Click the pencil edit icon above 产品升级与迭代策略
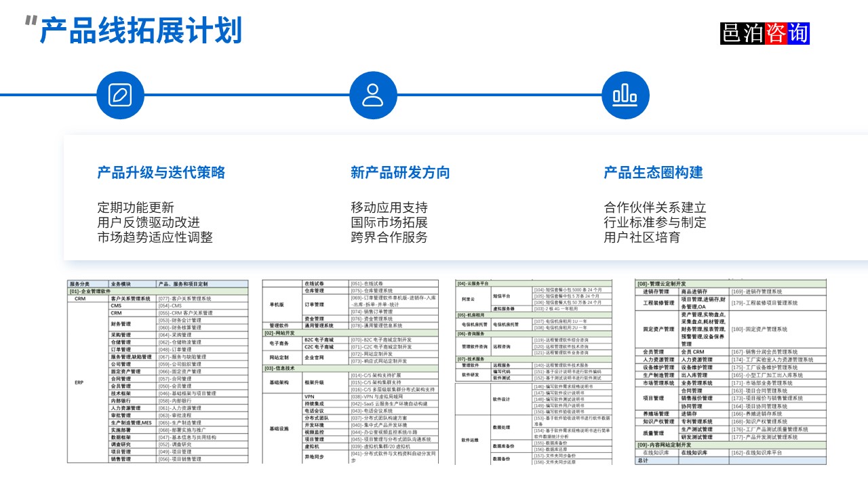This screenshot has width=868, height=488. 119,95
